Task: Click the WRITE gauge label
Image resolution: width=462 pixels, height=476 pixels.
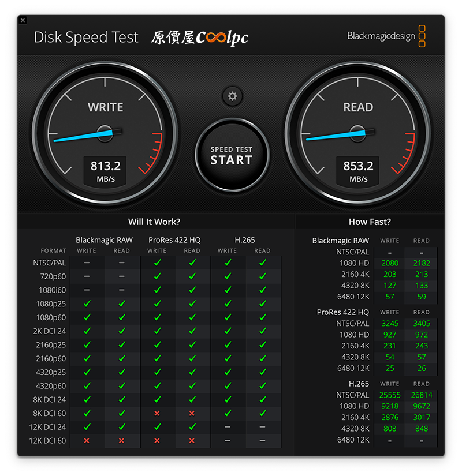Action: coord(106,107)
